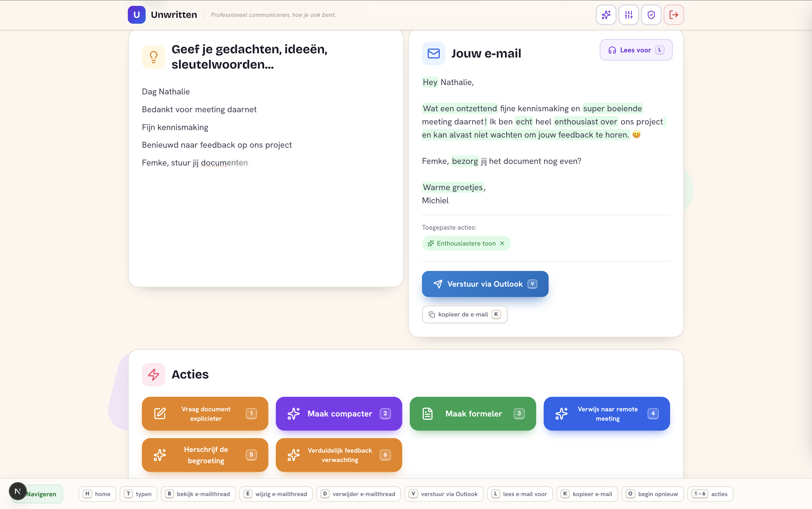
Task: Click kopieer de e-mail button
Action: [x=465, y=314]
